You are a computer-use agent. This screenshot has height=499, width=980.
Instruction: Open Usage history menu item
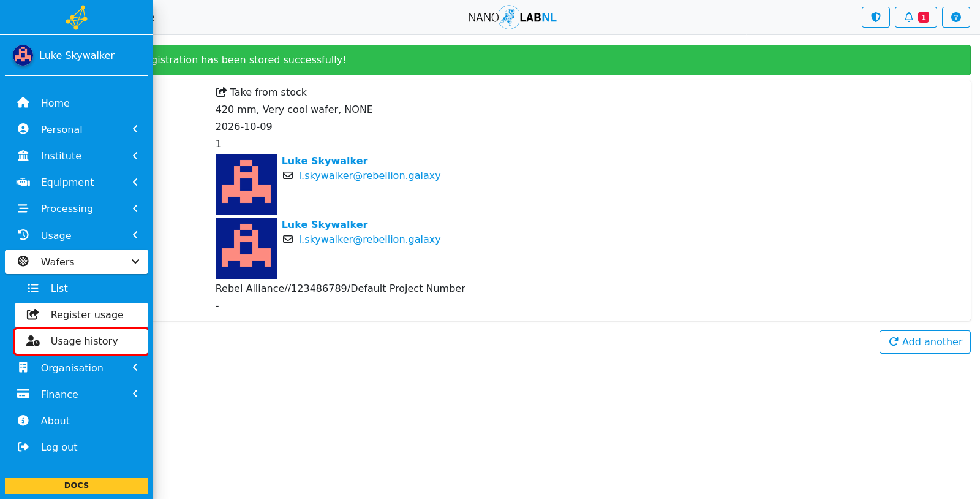click(81, 341)
